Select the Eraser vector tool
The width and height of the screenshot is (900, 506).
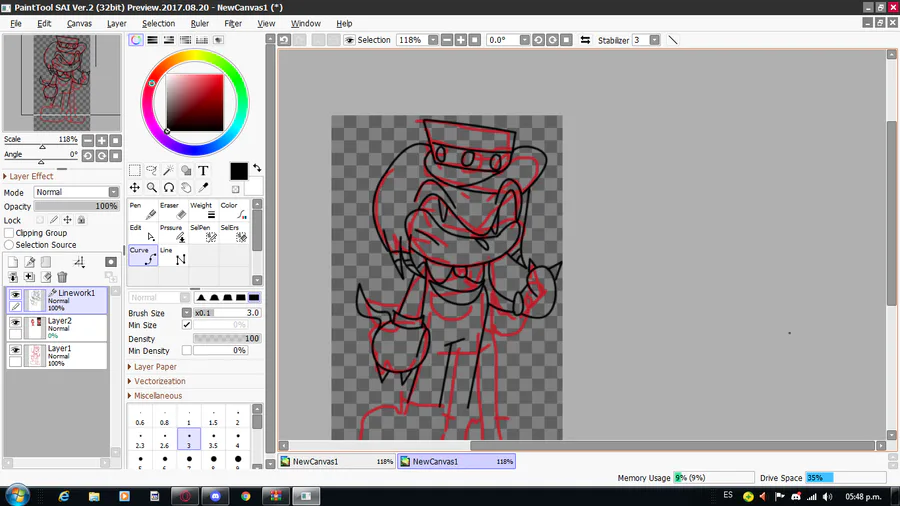coord(173,211)
